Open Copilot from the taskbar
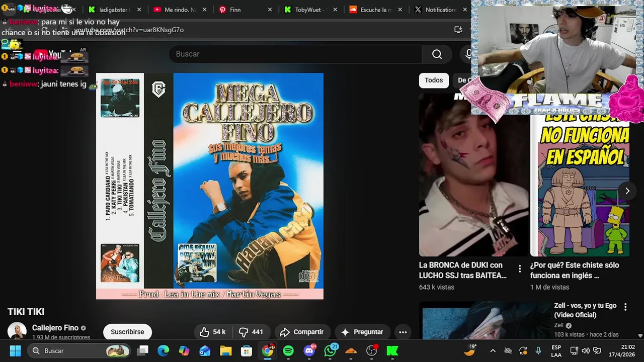Screen dimensions: 644x362 184,350
